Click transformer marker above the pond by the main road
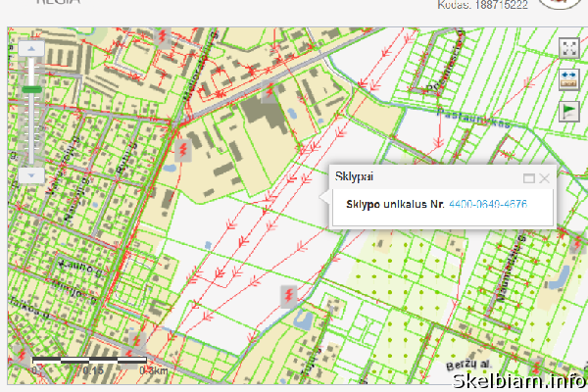The height and width of the screenshot is (392, 588). [x=183, y=151]
